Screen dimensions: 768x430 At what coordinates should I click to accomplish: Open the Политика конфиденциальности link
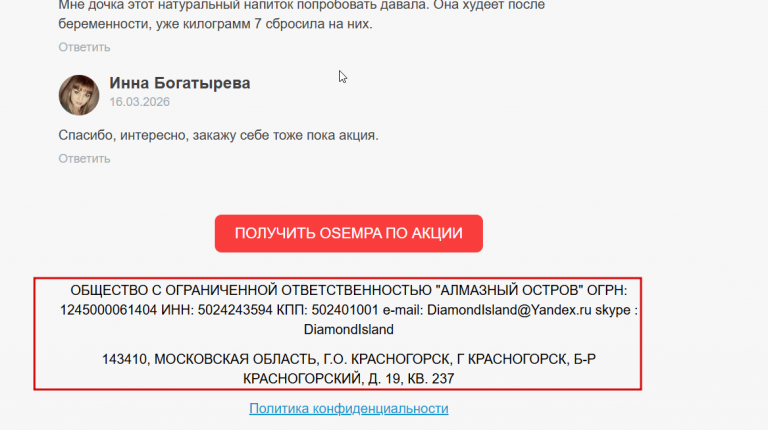click(x=348, y=408)
